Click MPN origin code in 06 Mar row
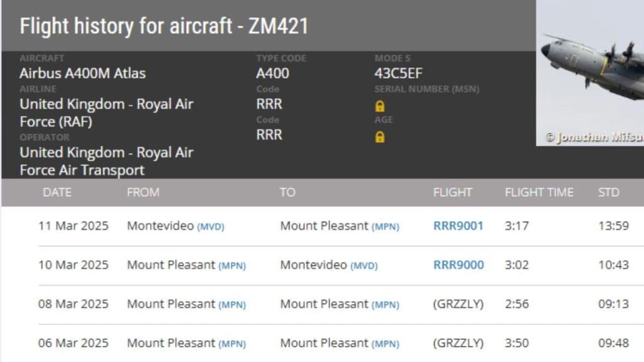The width and height of the screenshot is (644, 362). tap(231, 344)
